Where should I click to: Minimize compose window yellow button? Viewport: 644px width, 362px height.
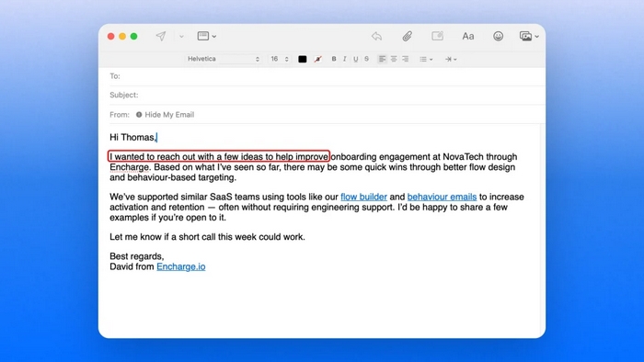122,36
